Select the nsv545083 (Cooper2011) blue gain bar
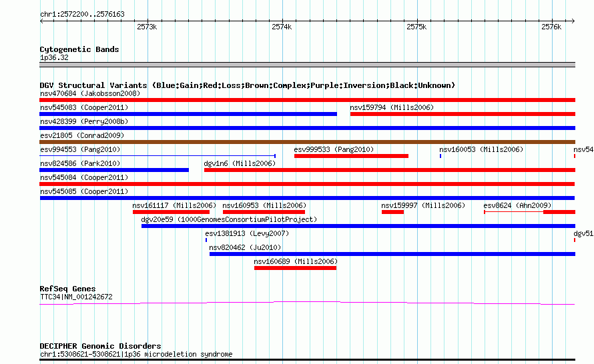This screenshot has height=364, width=594. tap(188, 114)
